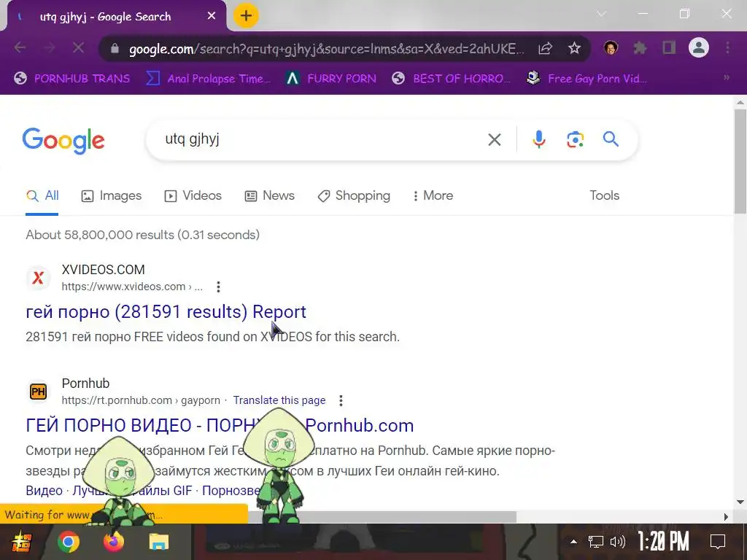Open the Chrome profile menu
The width and height of the screenshot is (747, 560).
point(698,47)
